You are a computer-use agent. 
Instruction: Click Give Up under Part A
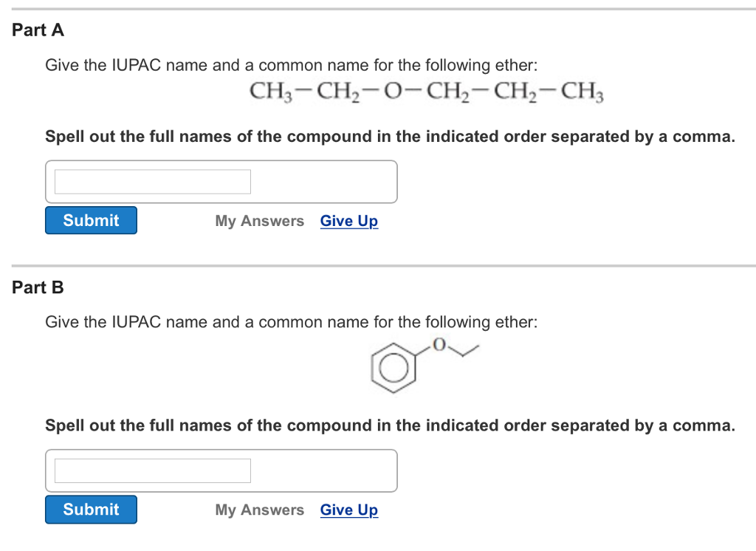348,221
